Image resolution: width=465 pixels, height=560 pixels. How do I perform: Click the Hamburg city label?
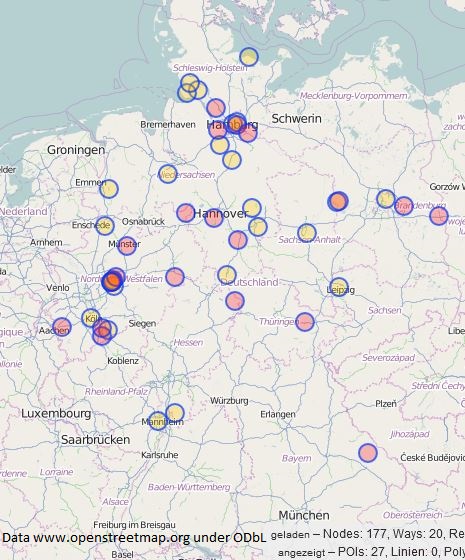pyautogui.click(x=232, y=125)
